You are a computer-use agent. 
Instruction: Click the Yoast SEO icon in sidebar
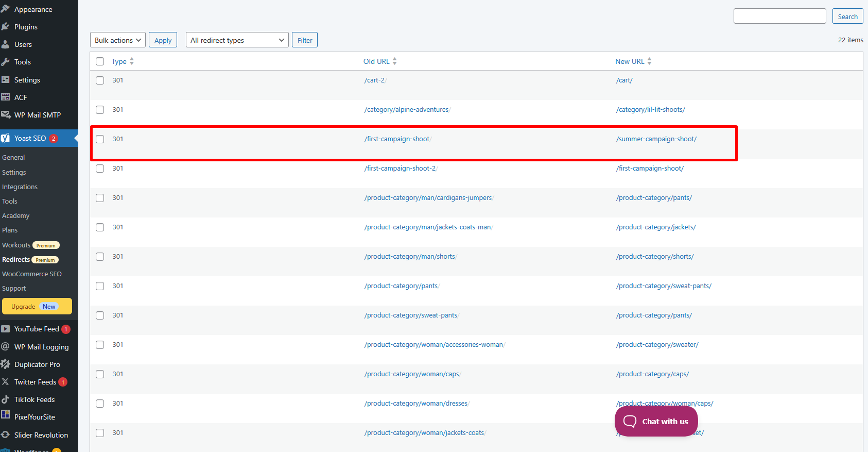point(6,138)
